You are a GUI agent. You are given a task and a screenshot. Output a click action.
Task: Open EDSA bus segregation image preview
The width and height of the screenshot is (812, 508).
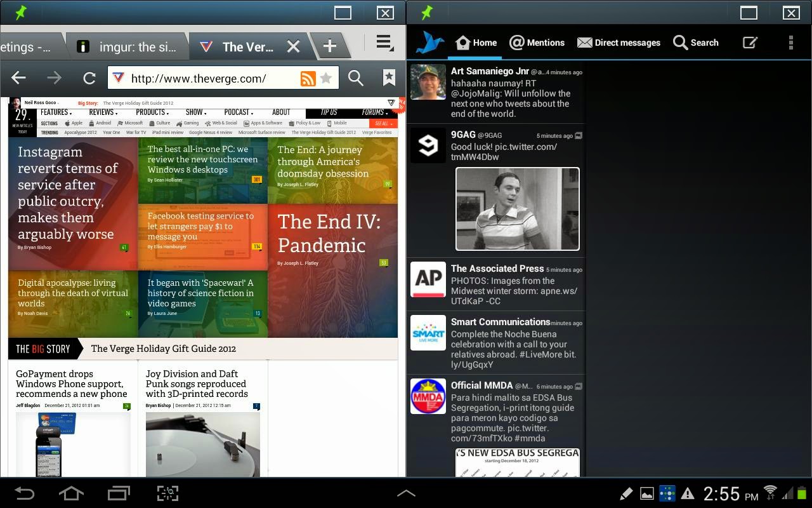click(518, 462)
